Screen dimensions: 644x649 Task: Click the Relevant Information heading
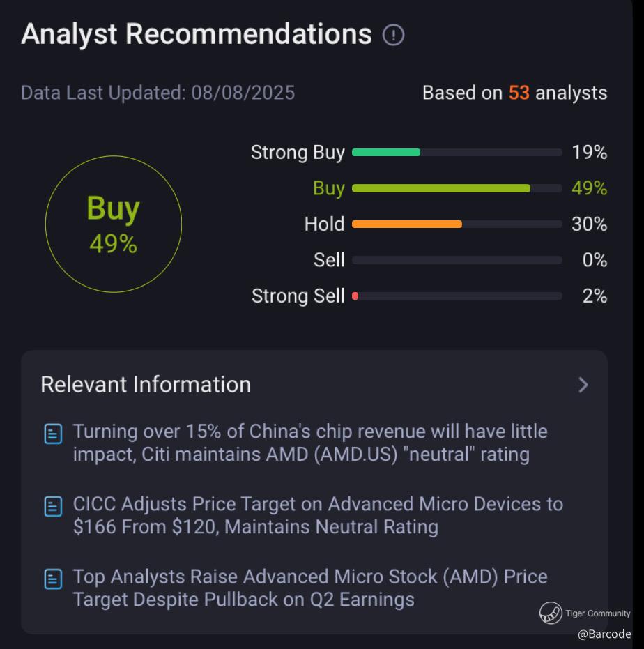146,385
